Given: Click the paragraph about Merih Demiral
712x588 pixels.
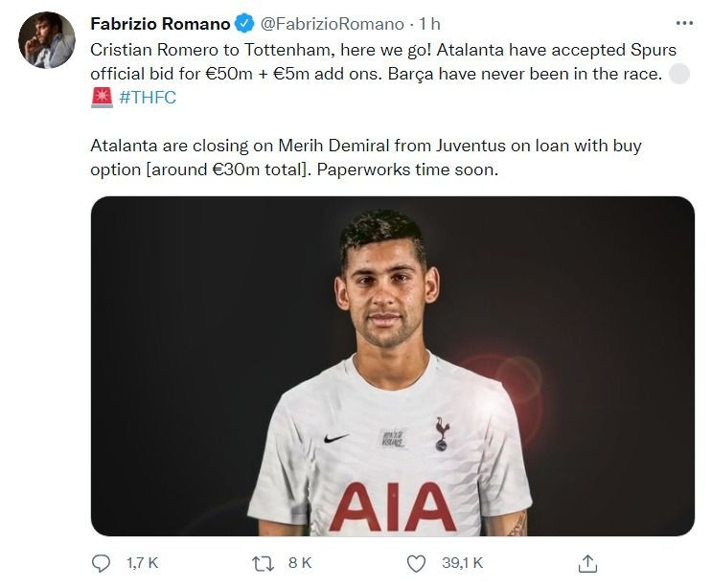Looking at the screenshot, I should tap(366, 157).
